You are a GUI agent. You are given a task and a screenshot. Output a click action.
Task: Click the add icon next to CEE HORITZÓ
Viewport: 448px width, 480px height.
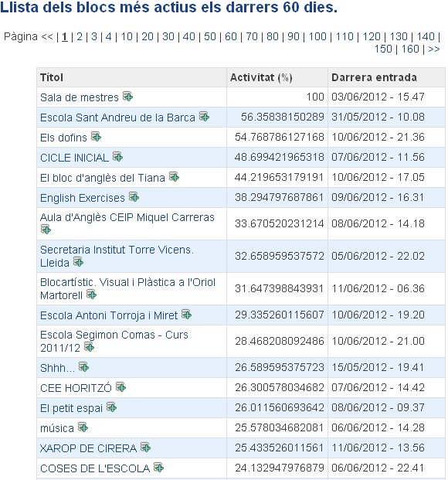coord(120,387)
